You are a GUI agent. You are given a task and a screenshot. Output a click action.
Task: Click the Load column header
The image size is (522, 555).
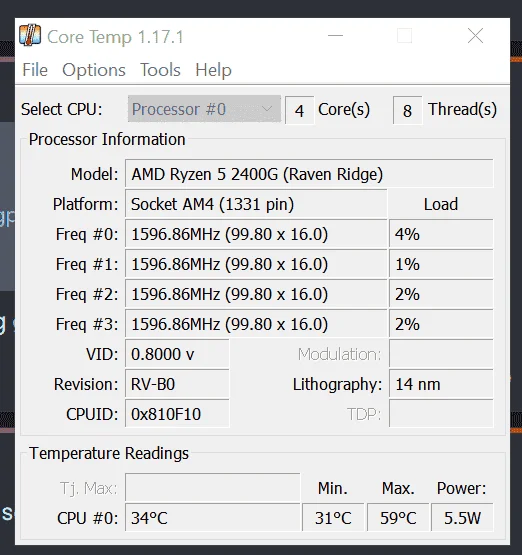click(441, 204)
